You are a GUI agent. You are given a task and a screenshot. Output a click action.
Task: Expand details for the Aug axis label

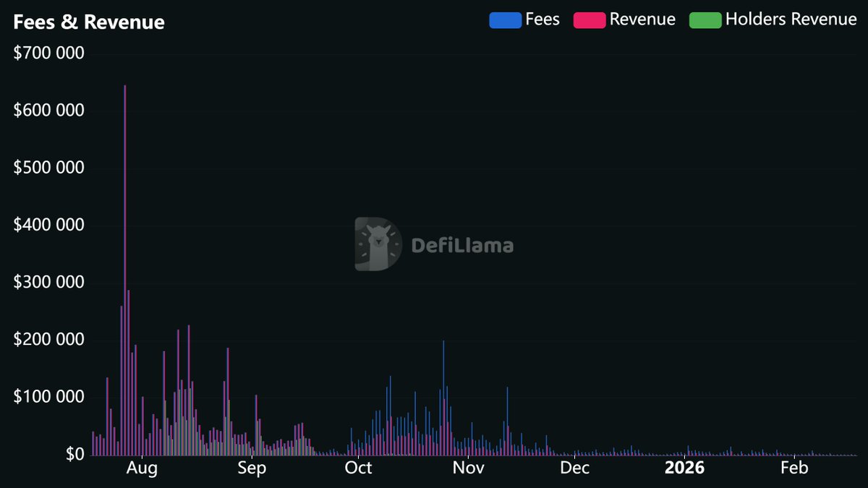pyautogui.click(x=142, y=468)
